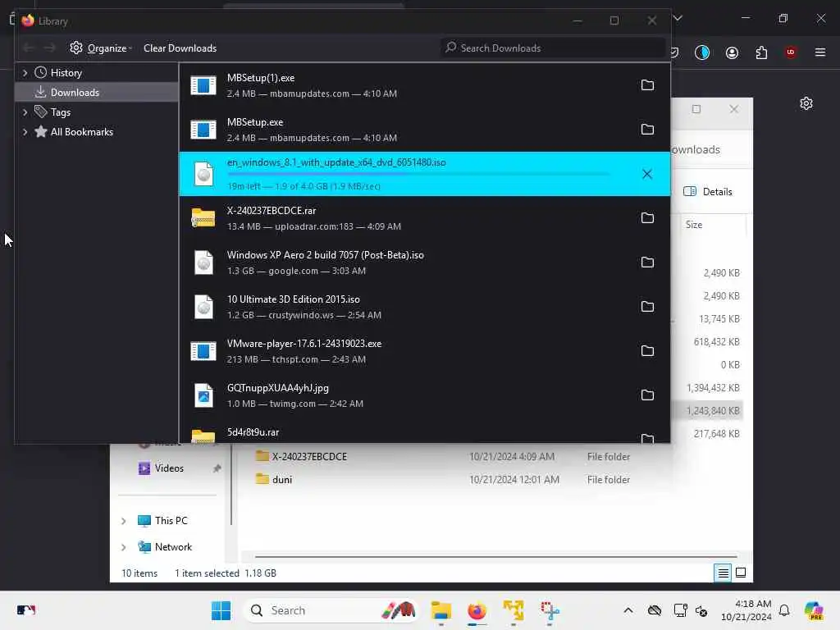This screenshot has width=840, height=630.
Task: Show hidden system tray icons
Action: coord(628,610)
